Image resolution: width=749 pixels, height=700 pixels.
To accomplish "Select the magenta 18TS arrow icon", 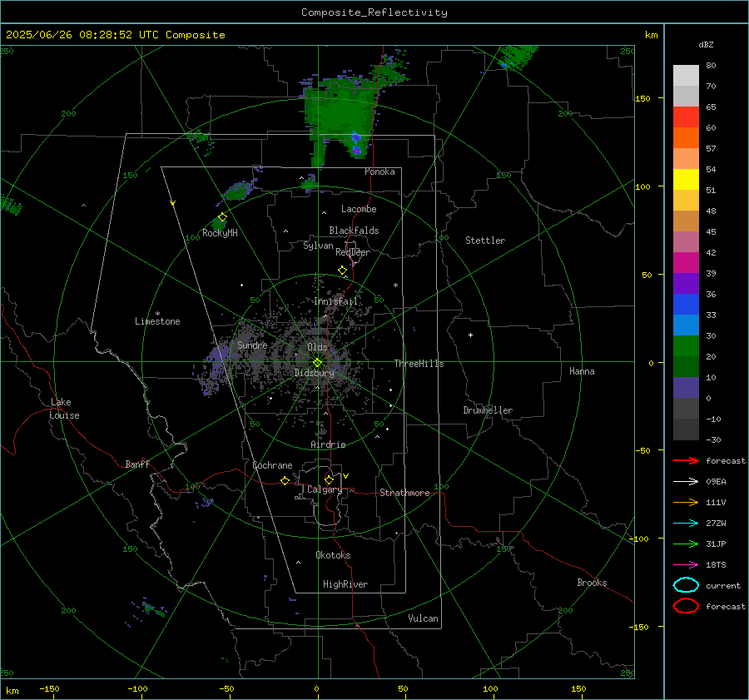I will (686, 565).
